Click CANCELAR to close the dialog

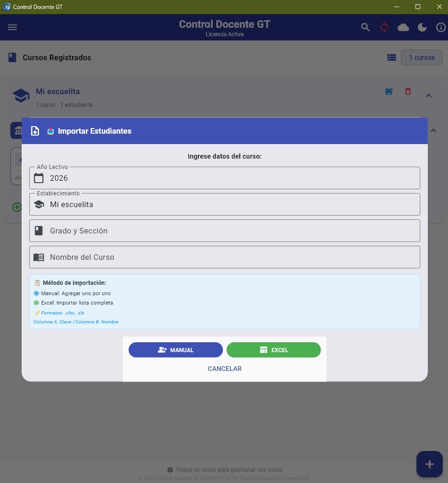point(224,369)
